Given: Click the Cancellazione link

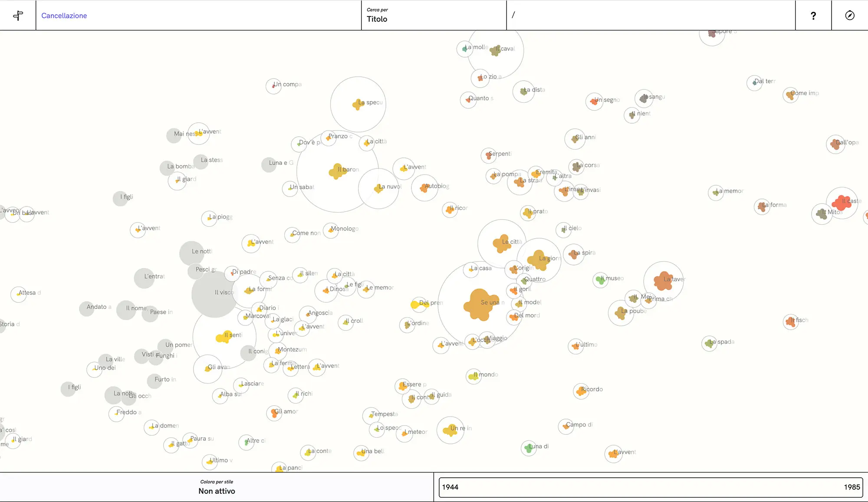Looking at the screenshot, I should click(x=64, y=16).
